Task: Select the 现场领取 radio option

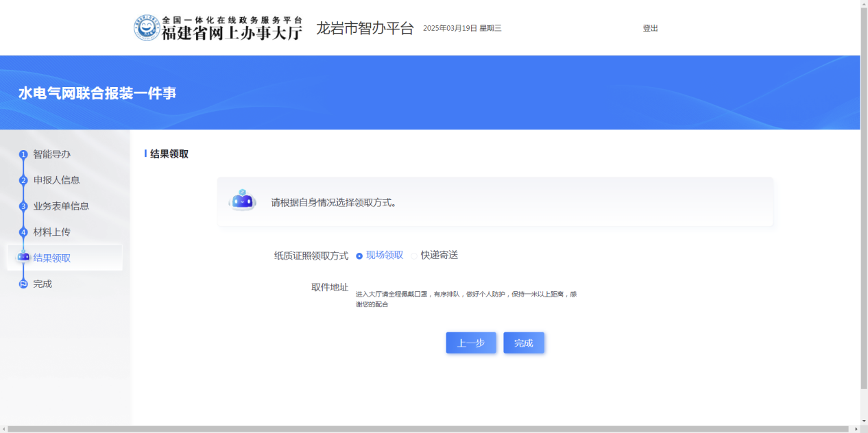Action: pos(359,256)
